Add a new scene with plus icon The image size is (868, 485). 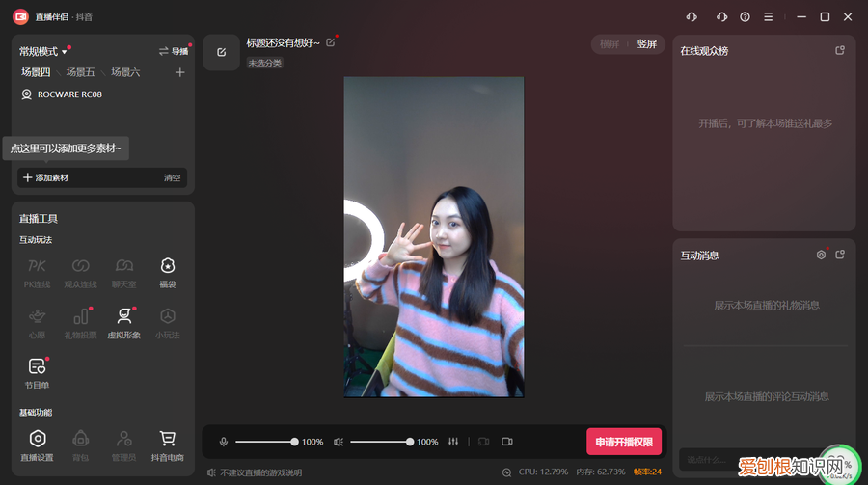point(180,72)
